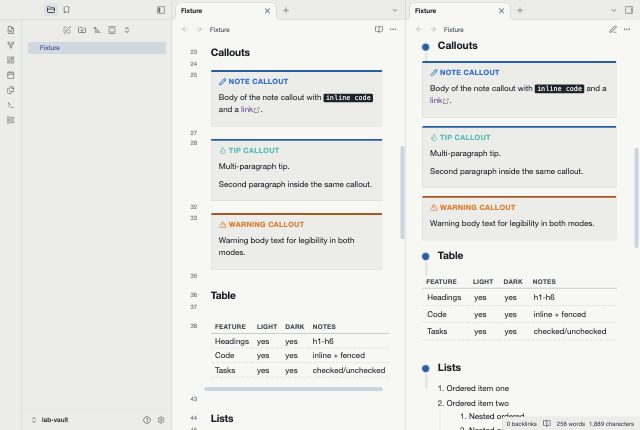The height and width of the screenshot is (430, 640).
Task: Open settings gear near lab-vault
Action: coord(161,420)
